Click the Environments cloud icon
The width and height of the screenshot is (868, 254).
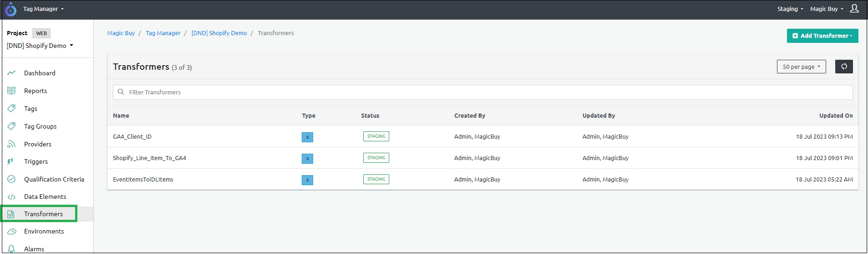click(12, 232)
